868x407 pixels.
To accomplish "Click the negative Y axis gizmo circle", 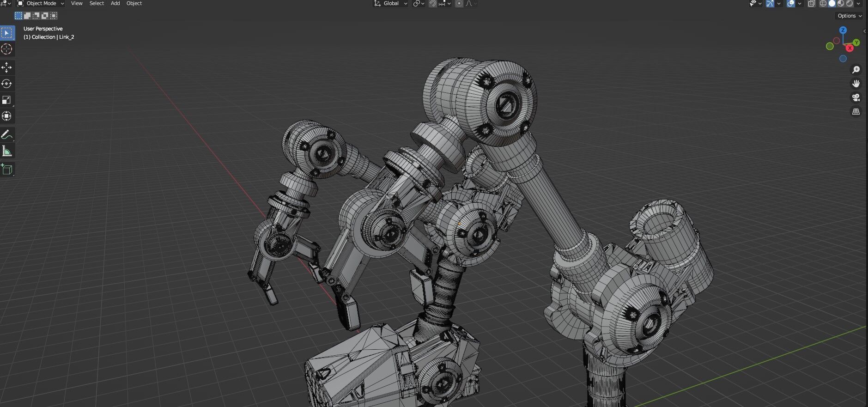I will [830, 46].
